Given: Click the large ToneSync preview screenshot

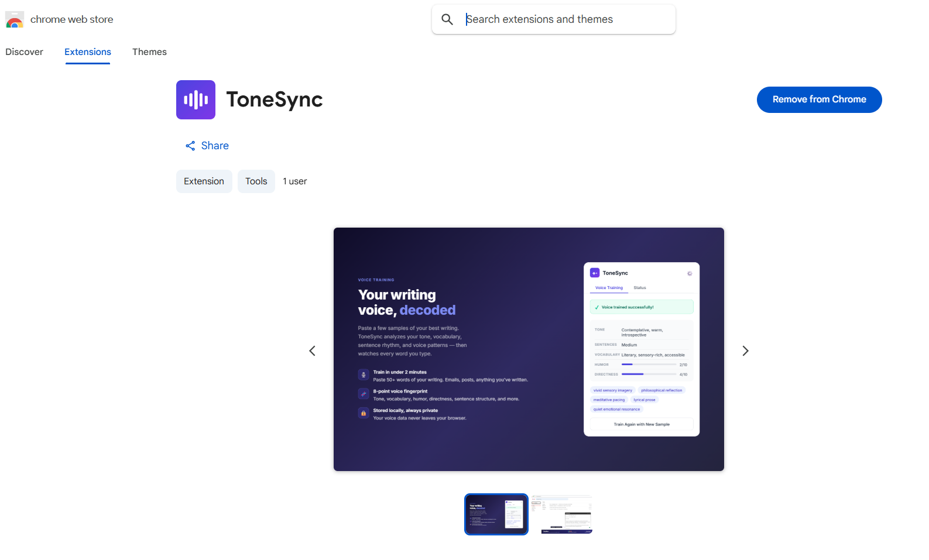Looking at the screenshot, I should coord(529,349).
